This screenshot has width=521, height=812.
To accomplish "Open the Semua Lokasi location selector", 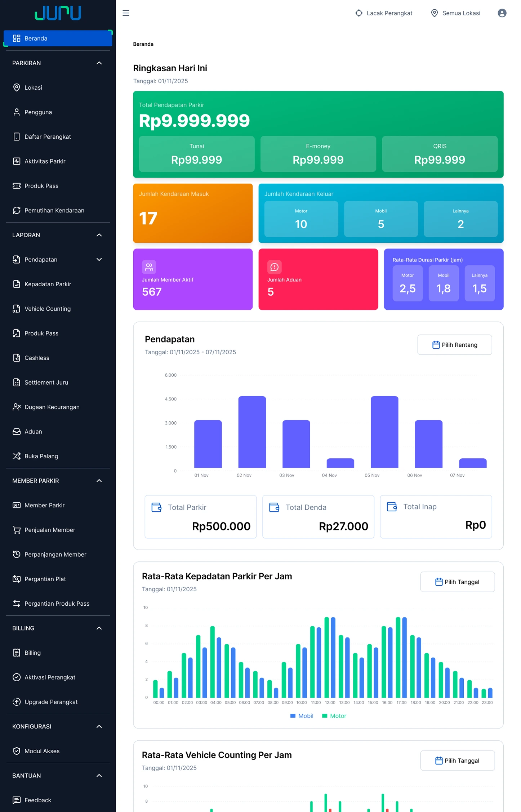I will tap(456, 13).
